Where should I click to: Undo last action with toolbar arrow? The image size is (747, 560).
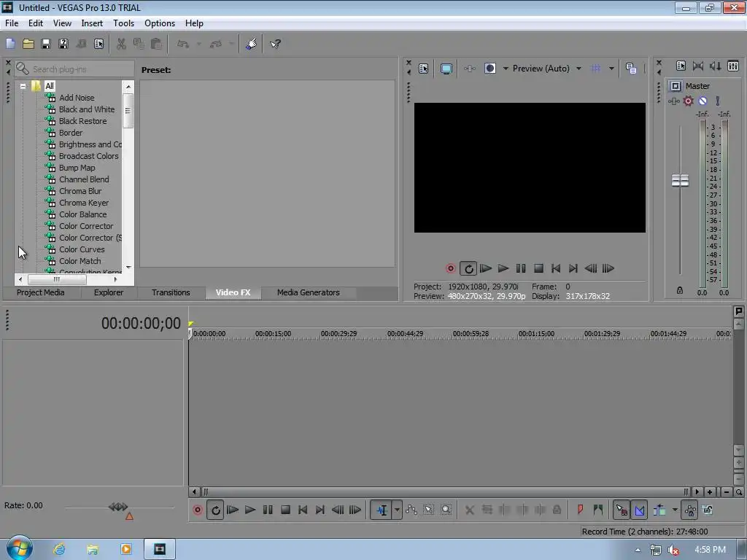tap(183, 44)
